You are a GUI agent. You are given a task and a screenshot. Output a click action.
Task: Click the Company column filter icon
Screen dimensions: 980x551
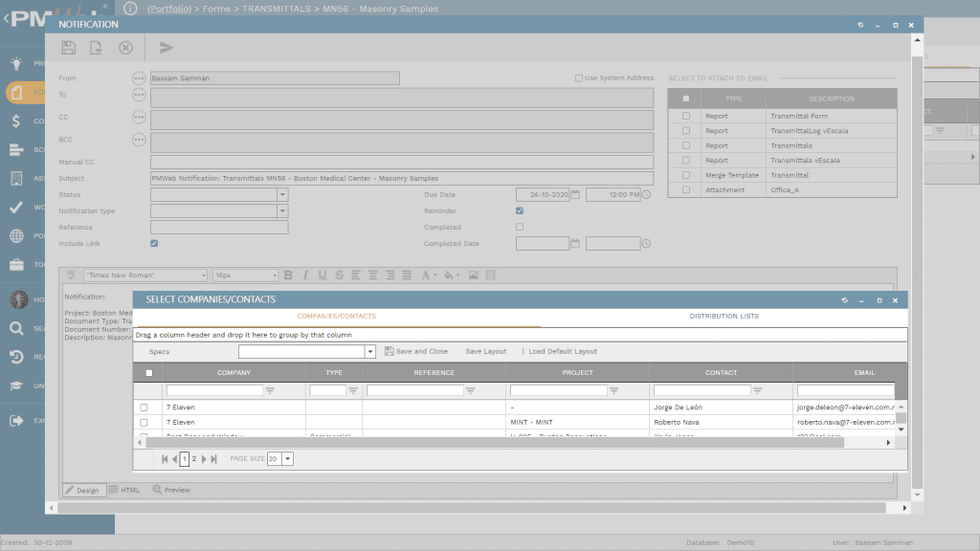click(270, 390)
